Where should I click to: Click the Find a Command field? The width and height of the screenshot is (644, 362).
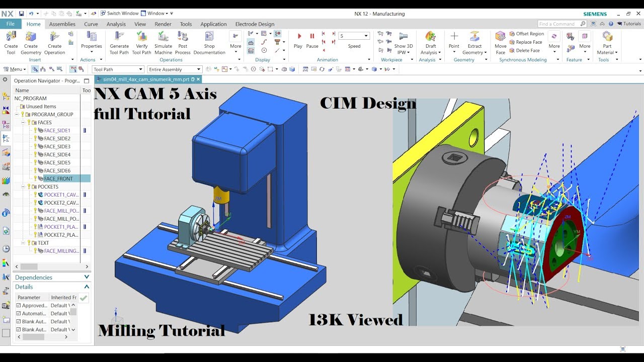562,24
